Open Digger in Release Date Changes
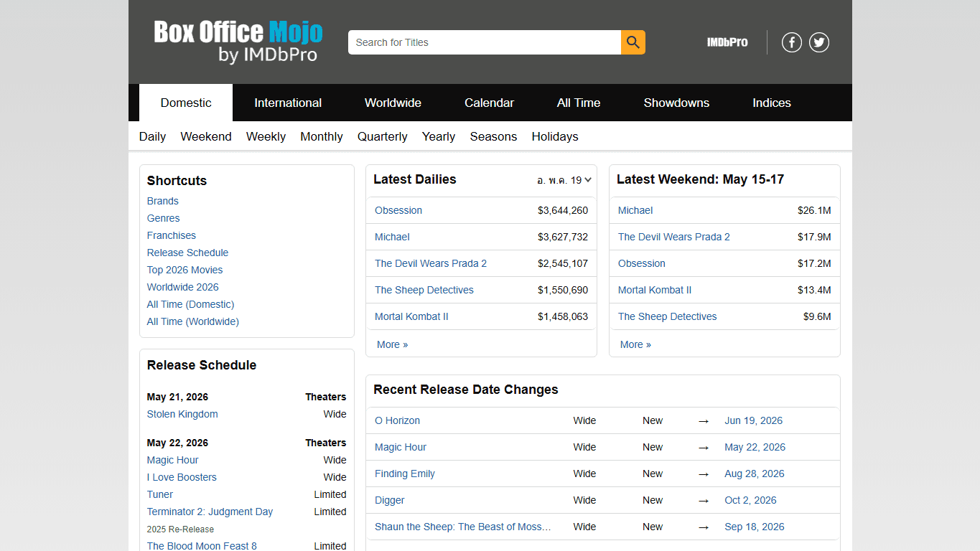The width and height of the screenshot is (980, 551). [390, 500]
